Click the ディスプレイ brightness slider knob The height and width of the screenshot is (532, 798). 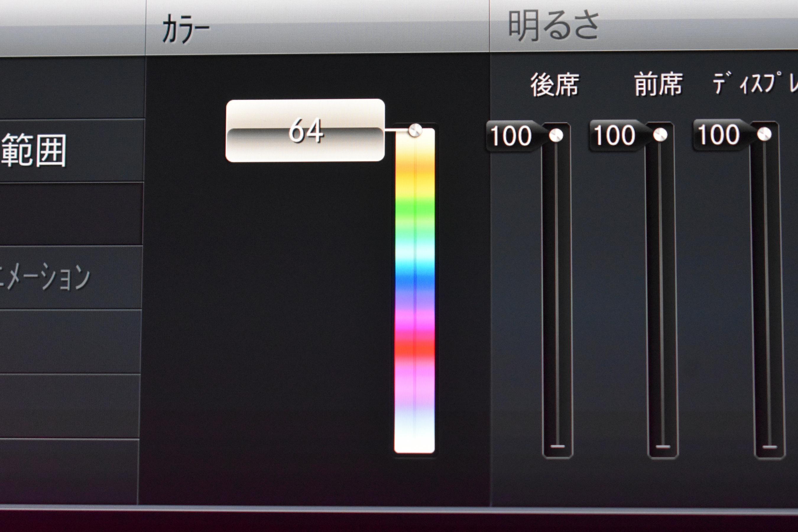tap(764, 134)
